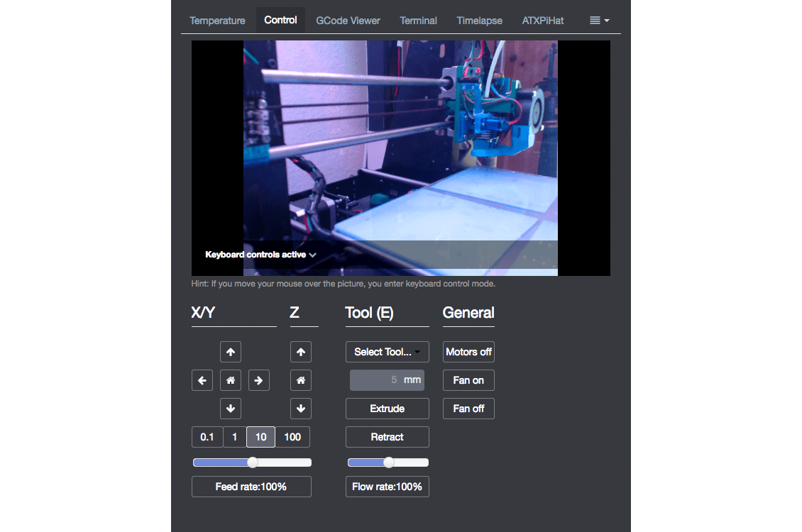
Task: Jog X axis left with left arrow
Action: [202, 380]
